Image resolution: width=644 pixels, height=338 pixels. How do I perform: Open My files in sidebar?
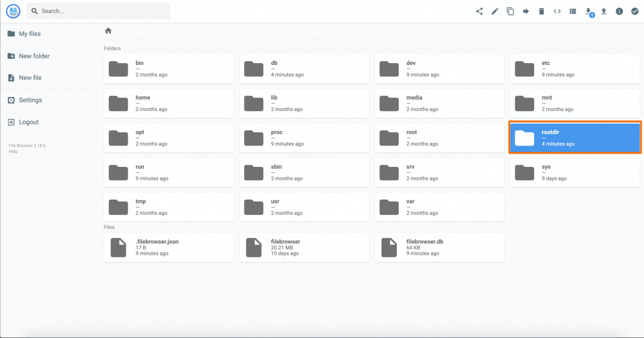(x=46, y=33)
